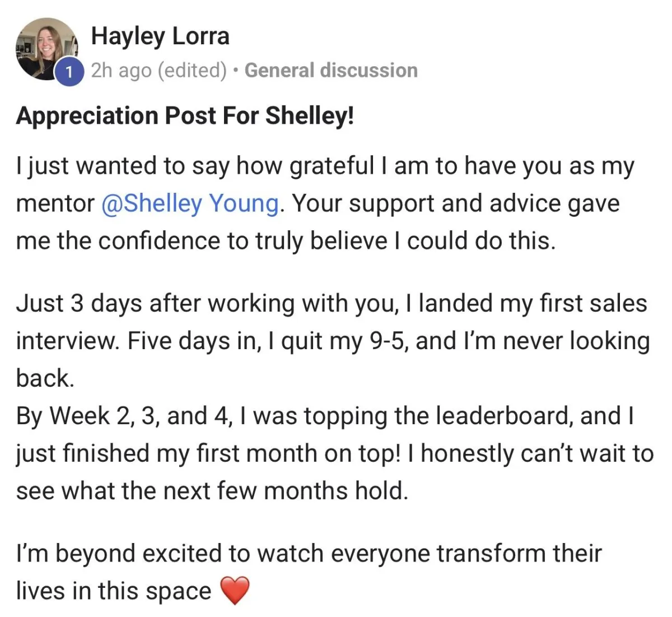The image size is (672, 617).
Task: Click the @Shelley Young mention
Action: tap(190, 203)
